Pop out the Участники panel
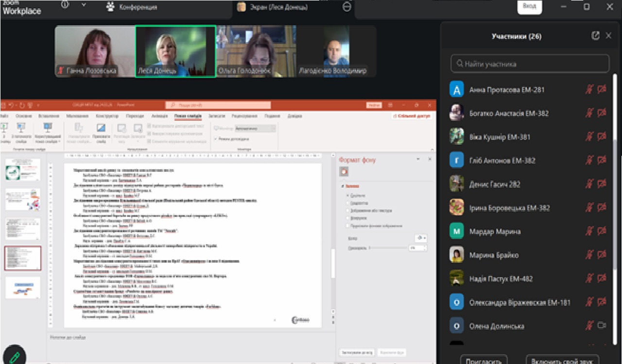 [x=596, y=36]
